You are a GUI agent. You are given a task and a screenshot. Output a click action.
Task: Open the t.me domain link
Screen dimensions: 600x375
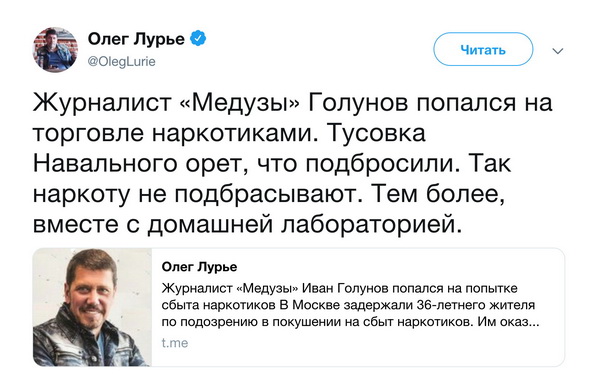[175, 343]
